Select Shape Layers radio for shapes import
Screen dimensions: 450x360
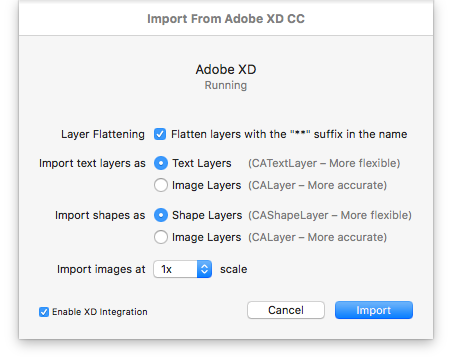coord(161,215)
